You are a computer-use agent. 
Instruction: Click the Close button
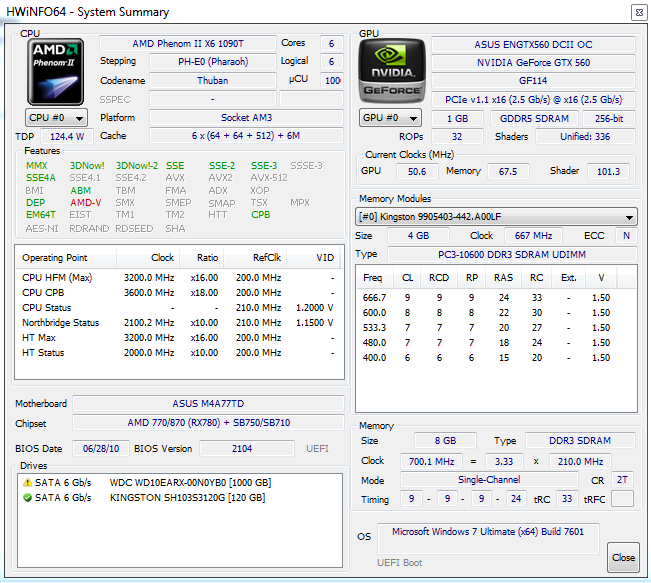tap(623, 558)
